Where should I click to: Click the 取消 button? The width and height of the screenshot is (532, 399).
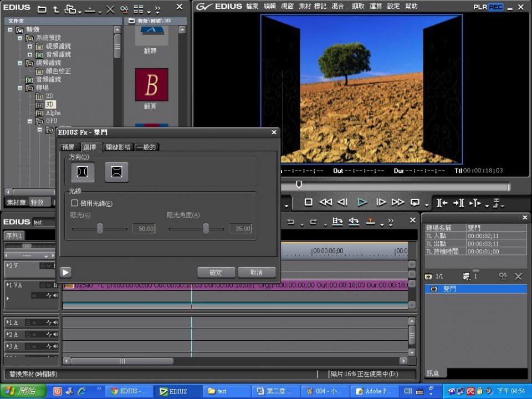pyautogui.click(x=256, y=273)
